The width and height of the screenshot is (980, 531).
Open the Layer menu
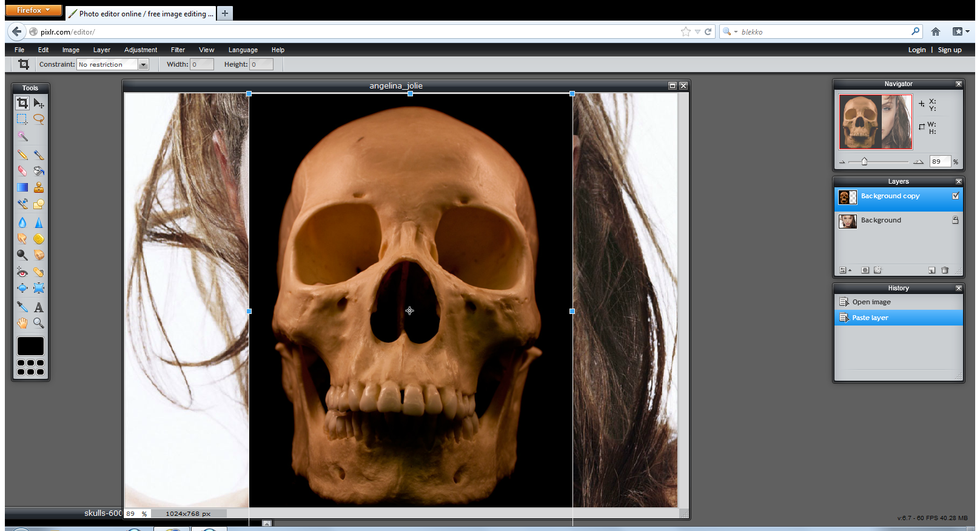[102, 50]
